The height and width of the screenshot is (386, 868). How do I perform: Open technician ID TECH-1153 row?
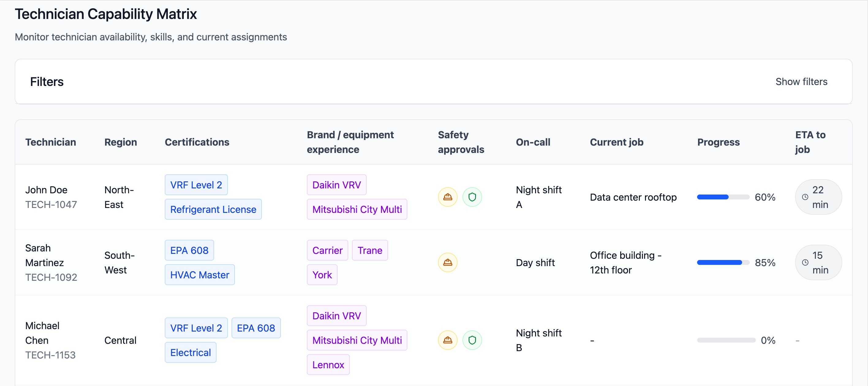[51, 355]
